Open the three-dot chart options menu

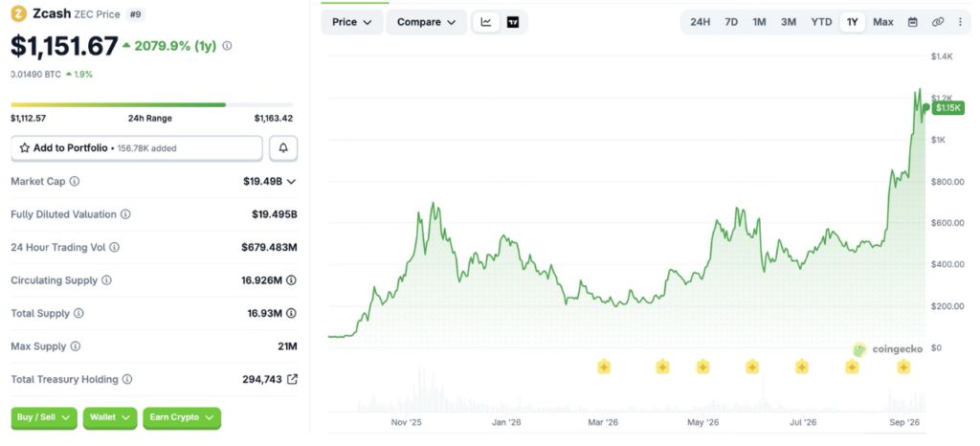(961, 22)
